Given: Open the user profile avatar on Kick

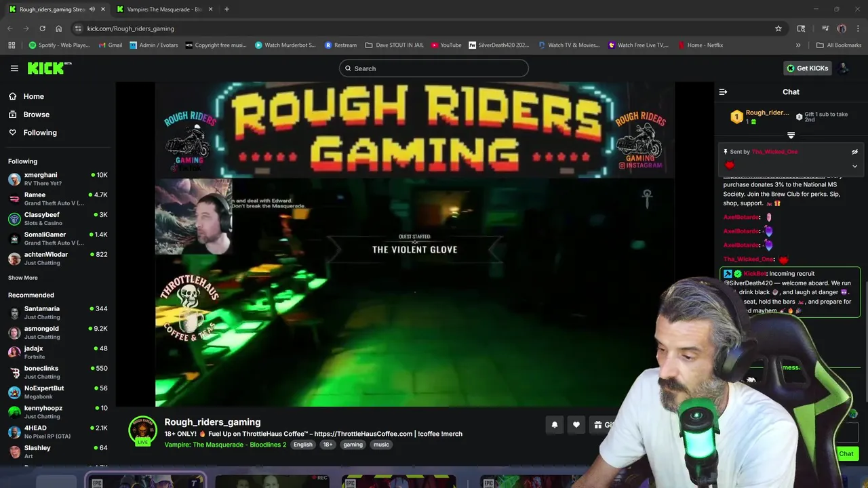Looking at the screenshot, I should [x=844, y=68].
